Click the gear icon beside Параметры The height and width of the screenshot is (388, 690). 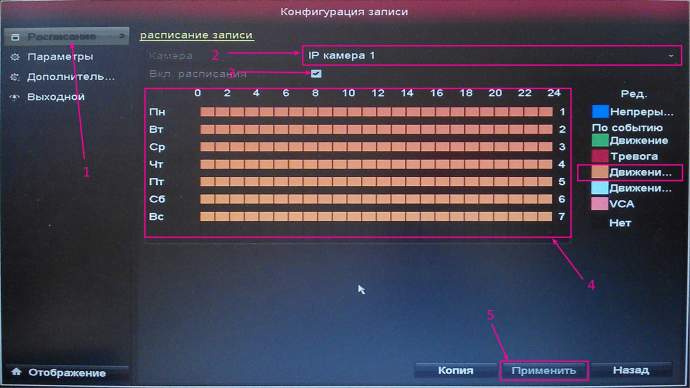point(15,57)
